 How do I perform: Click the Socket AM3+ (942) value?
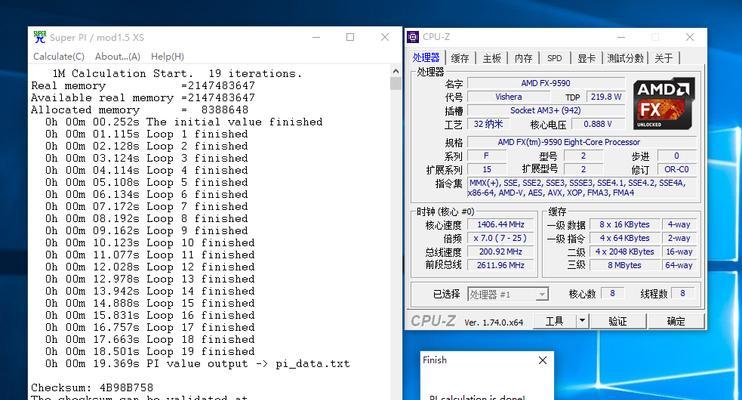point(546,110)
